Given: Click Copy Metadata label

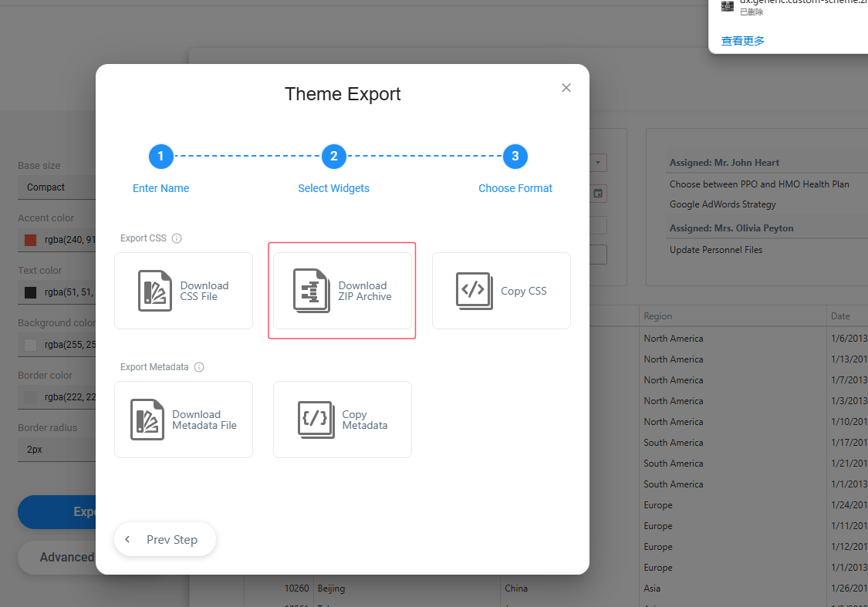Looking at the screenshot, I should pos(365,420).
